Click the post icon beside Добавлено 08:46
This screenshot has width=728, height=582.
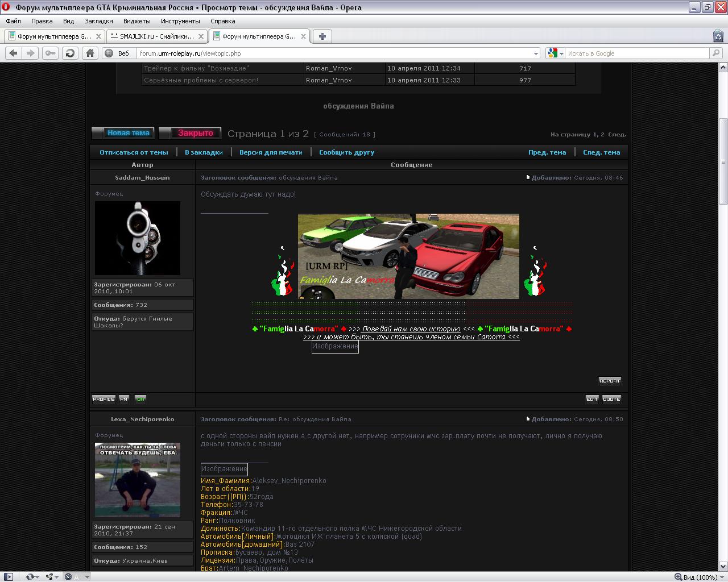[x=528, y=178]
